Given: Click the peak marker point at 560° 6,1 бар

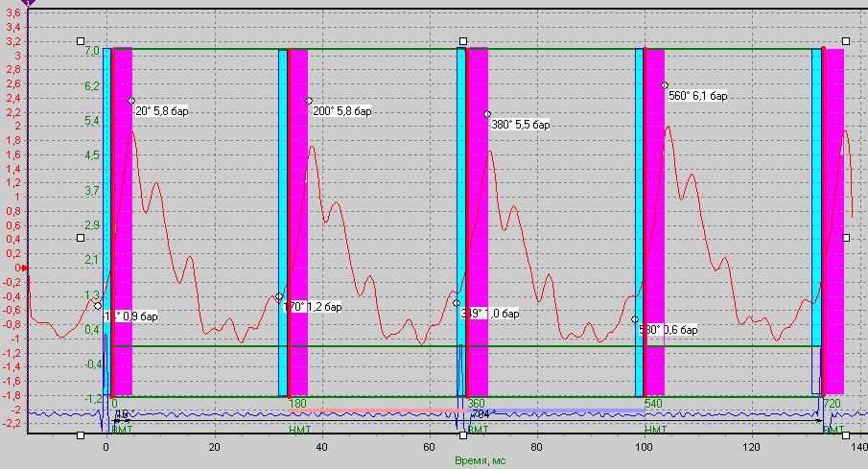Looking at the screenshot, I should 665,85.
